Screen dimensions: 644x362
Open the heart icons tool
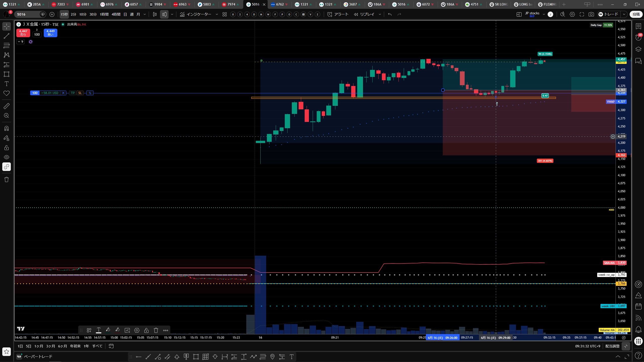(7, 93)
